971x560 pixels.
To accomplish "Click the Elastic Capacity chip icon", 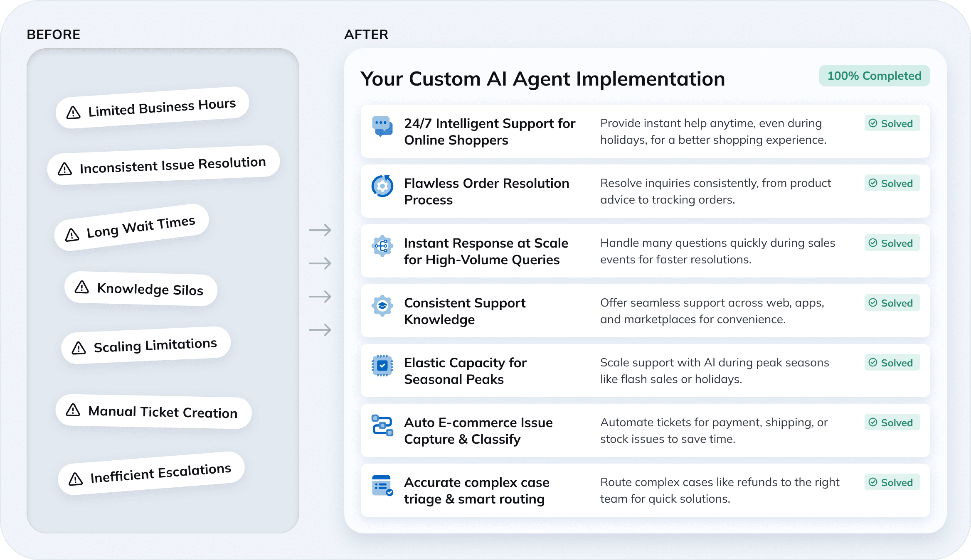I will [382, 366].
